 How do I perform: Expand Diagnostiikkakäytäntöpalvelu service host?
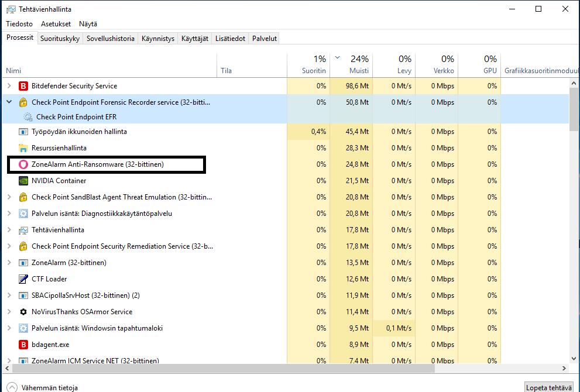pos(9,214)
